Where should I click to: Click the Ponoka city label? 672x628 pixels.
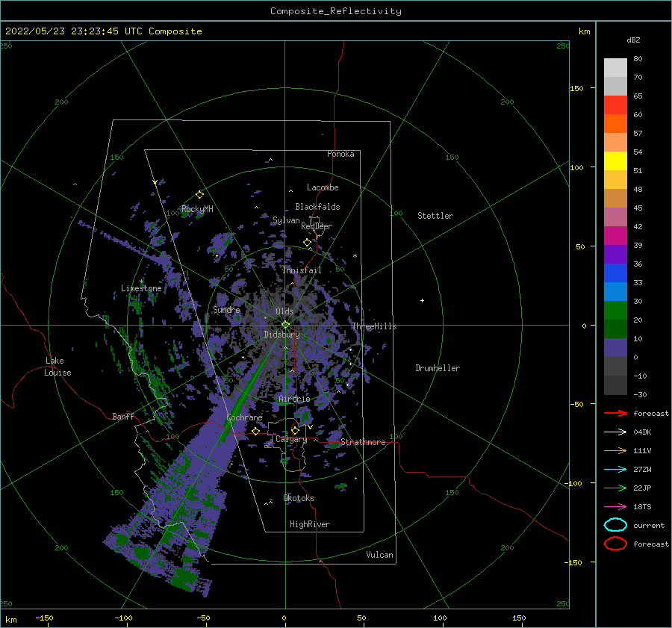click(340, 154)
